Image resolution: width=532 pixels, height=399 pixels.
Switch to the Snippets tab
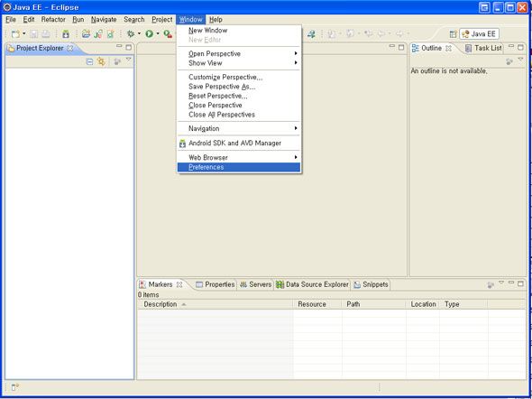(x=371, y=284)
